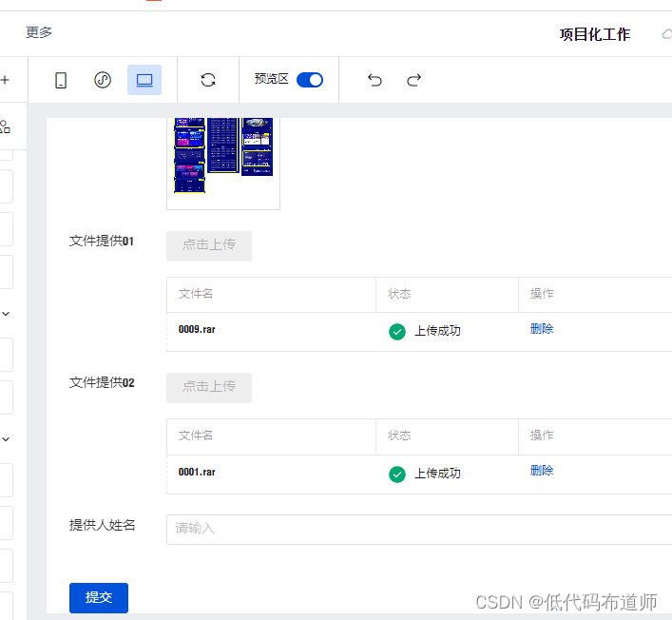The width and height of the screenshot is (672, 620).
Task: Collapse the upper left sidebar chevron
Action: tap(6, 314)
